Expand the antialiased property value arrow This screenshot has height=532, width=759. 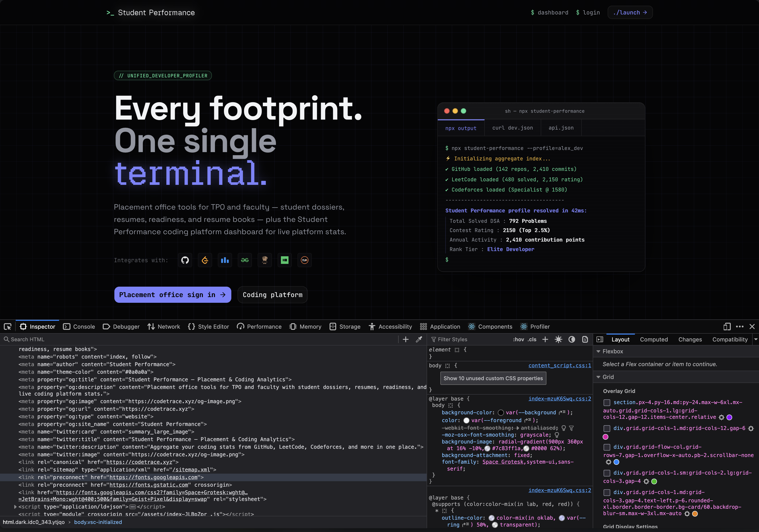click(518, 428)
